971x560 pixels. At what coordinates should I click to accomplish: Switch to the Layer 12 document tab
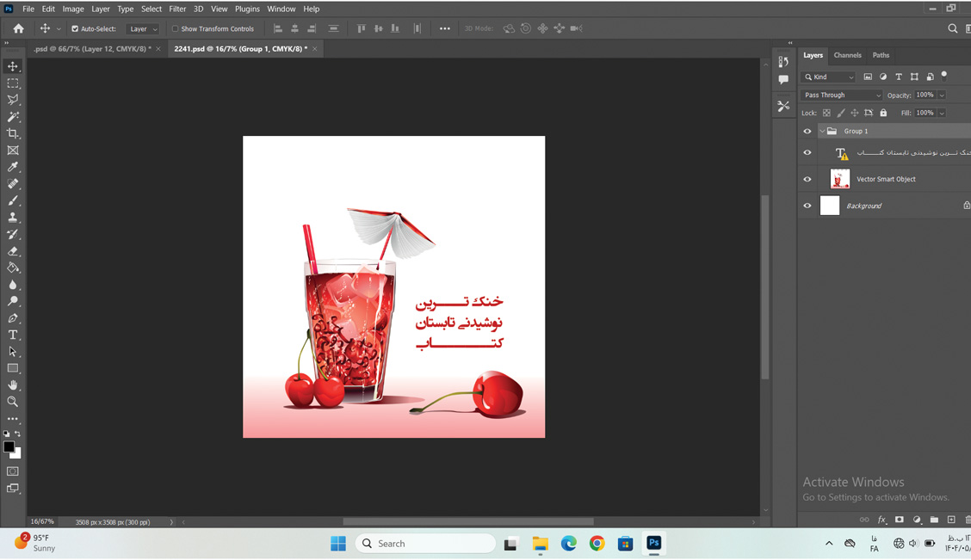coord(92,49)
